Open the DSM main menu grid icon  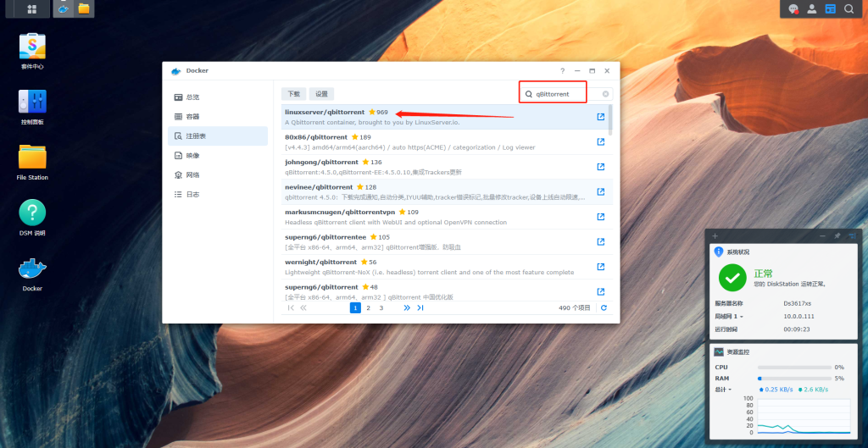pyautogui.click(x=31, y=8)
